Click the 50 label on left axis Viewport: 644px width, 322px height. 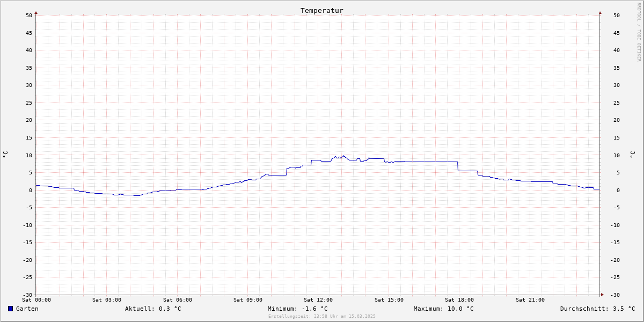[x=29, y=15]
